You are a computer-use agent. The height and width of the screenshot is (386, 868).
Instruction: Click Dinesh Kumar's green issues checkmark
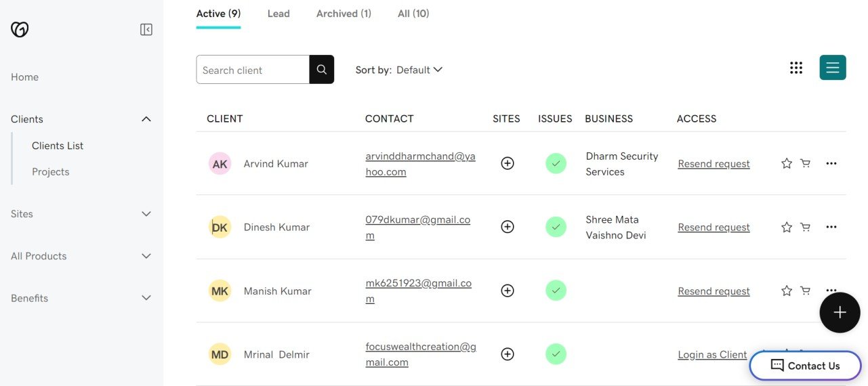point(556,227)
